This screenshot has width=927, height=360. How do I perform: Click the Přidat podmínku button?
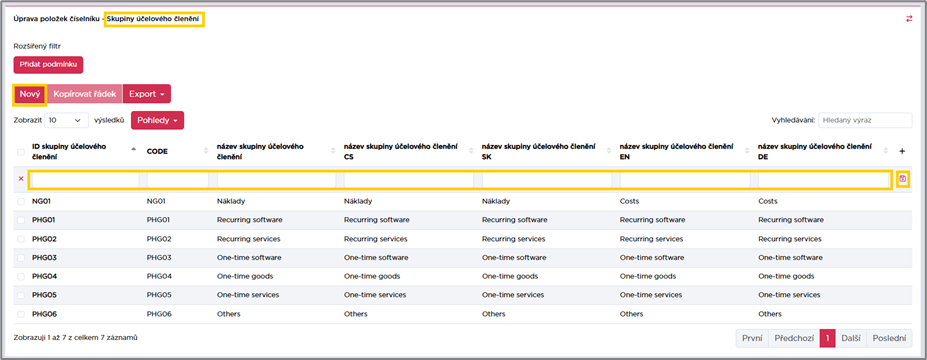tap(48, 65)
